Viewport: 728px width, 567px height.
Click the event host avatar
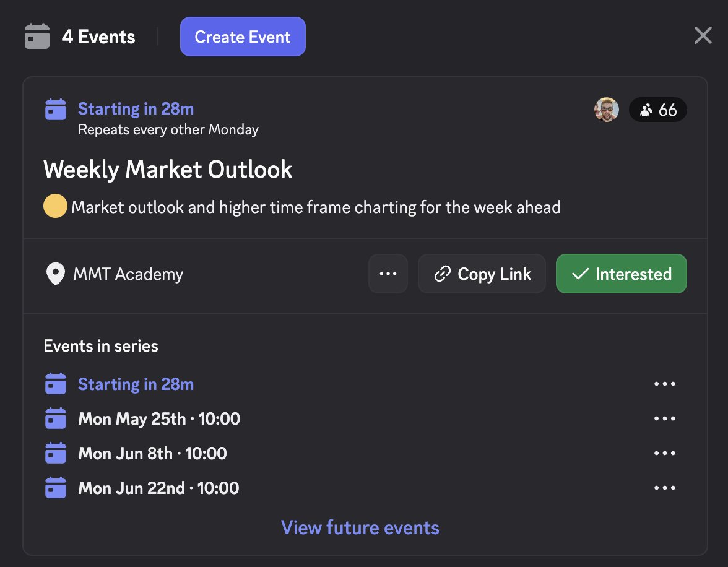point(607,110)
